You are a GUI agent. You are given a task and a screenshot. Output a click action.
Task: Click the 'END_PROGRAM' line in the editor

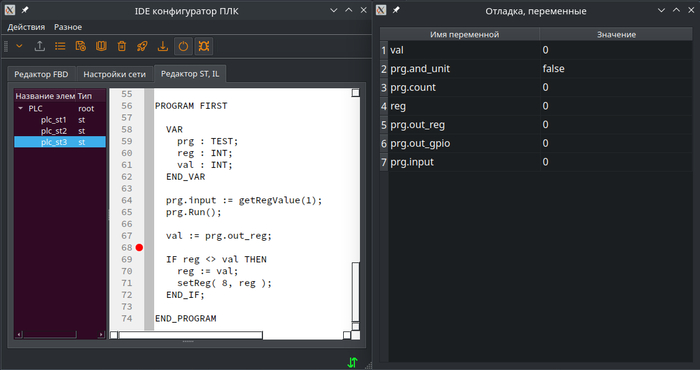point(186,318)
